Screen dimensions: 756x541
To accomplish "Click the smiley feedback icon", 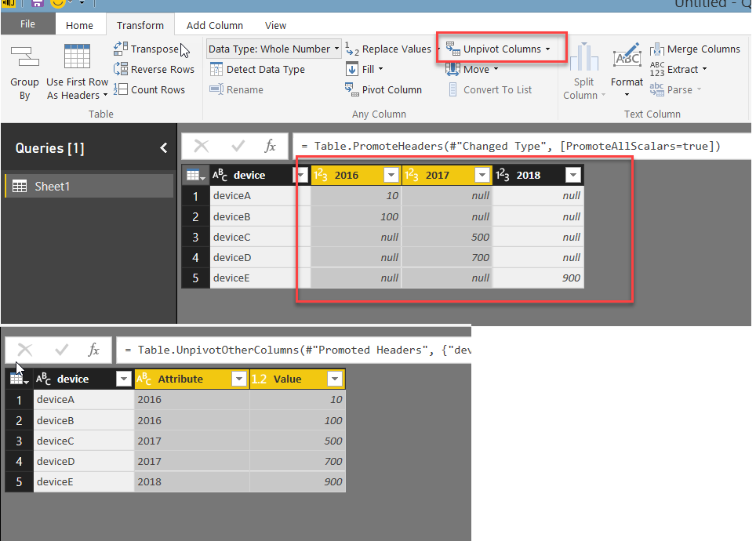I will tap(58, 4).
